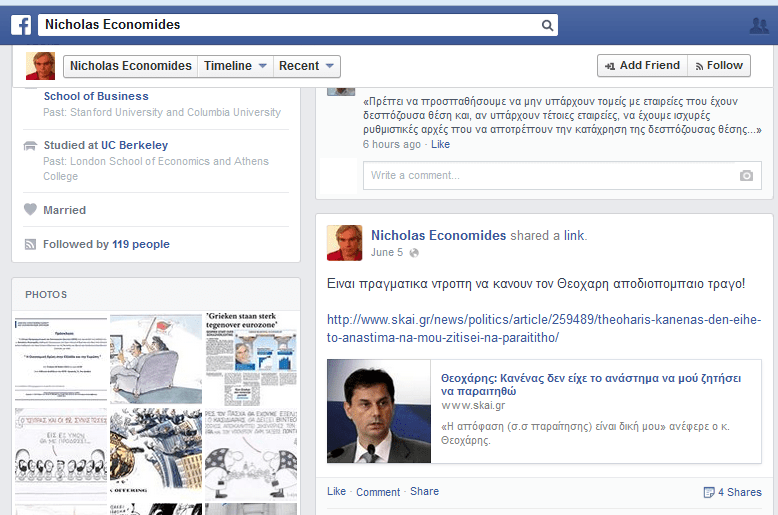The height and width of the screenshot is (515, 778).
Task: Open the friend requests icon
Action: [x=759, y=25]
